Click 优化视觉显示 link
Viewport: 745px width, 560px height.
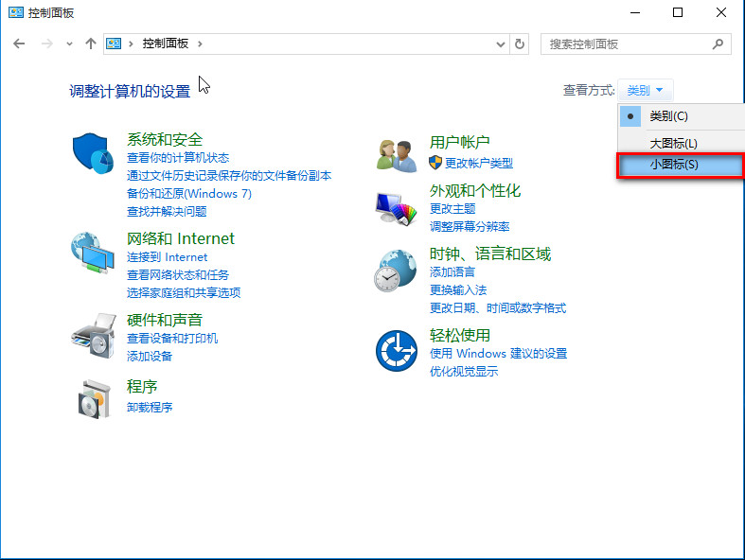click(x=464, y=372)
